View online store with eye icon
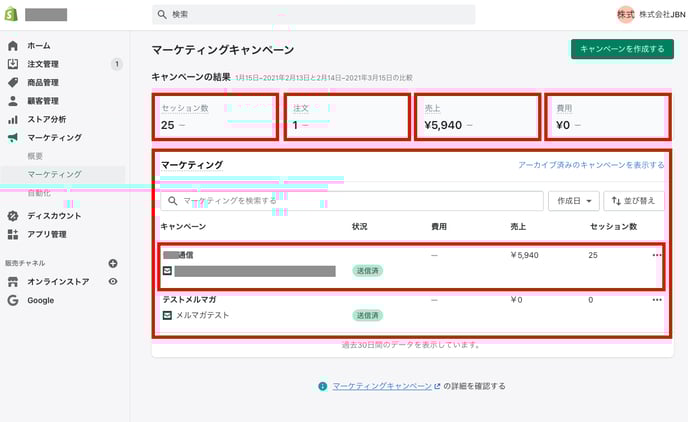 click(113, 282)
